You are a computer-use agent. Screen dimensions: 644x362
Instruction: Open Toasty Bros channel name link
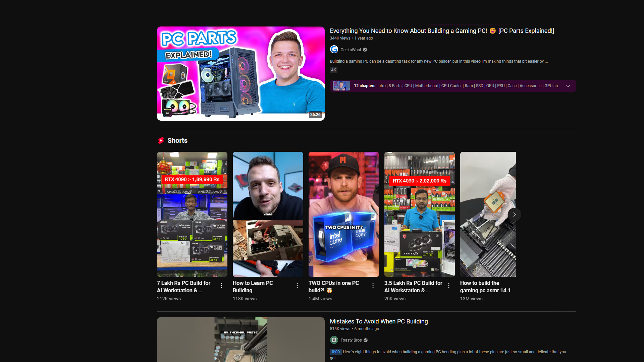[351, 340]
